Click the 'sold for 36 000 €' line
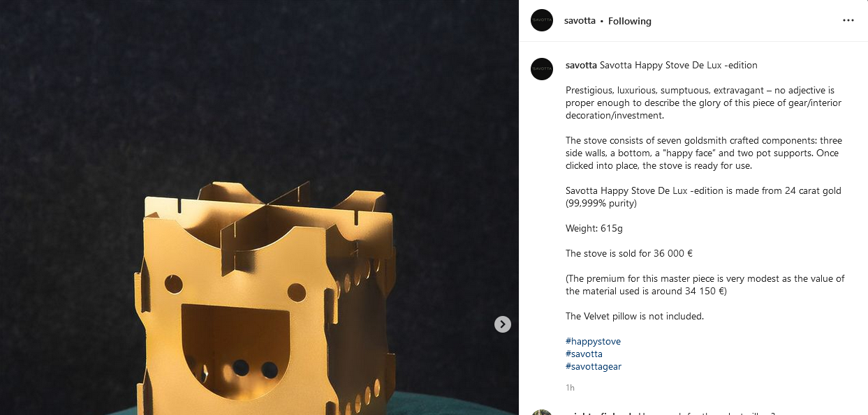The width and height of the screenshot is (868, 415). tap(629, 253)
